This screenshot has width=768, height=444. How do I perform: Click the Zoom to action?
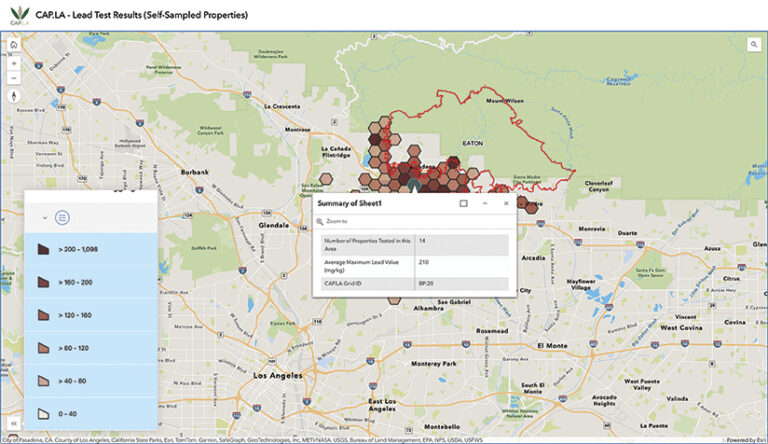333,222
